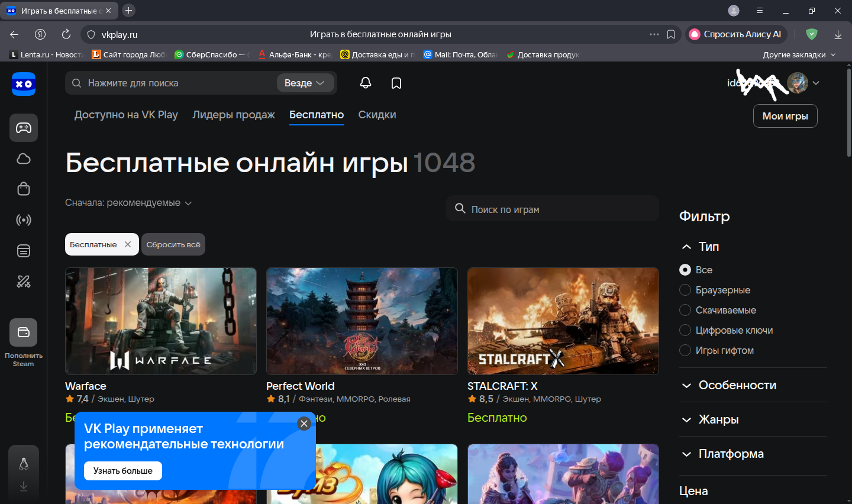The height and width of the screenshot is (504, 852).
Task: Switch to the Скидки tab
Action: click(x=377, y=115)
